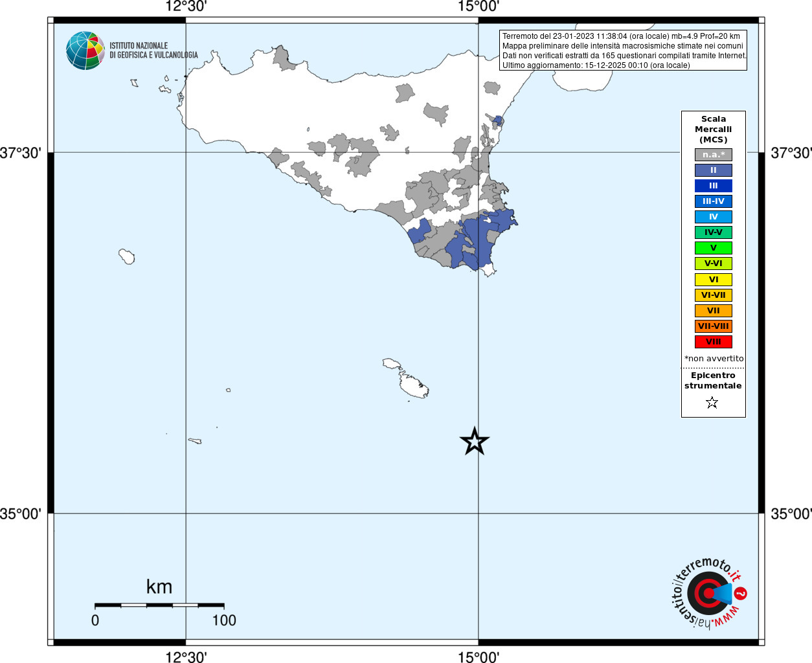812x663 pixels.
Task: Click the '165 questionari' info line
Action: tap(624, 56)
